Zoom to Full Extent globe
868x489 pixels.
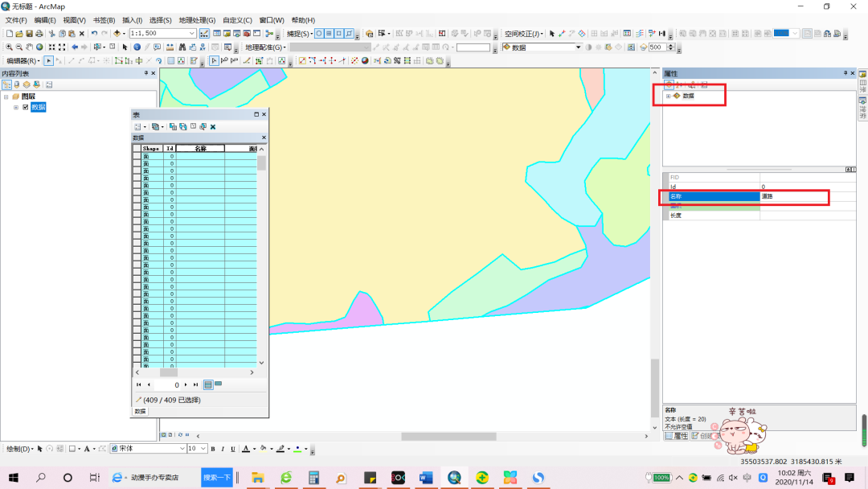(x=39, y=47)
